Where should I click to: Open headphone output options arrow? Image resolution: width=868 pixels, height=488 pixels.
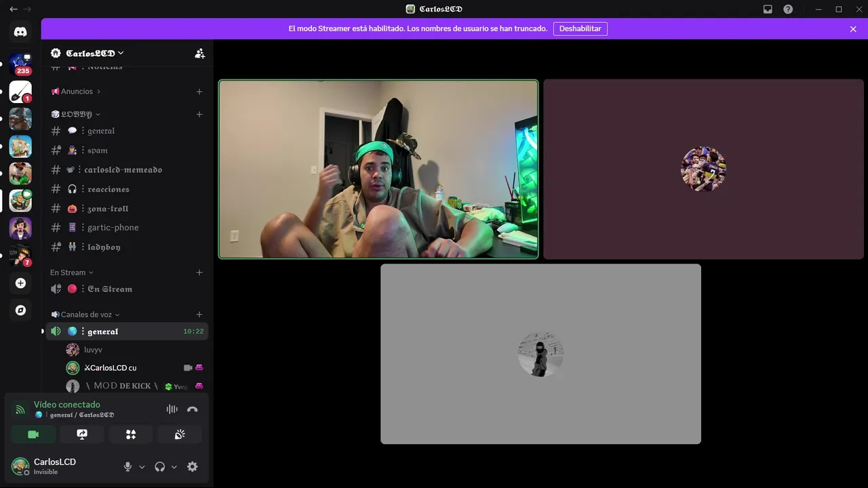[x=174, y=466]
